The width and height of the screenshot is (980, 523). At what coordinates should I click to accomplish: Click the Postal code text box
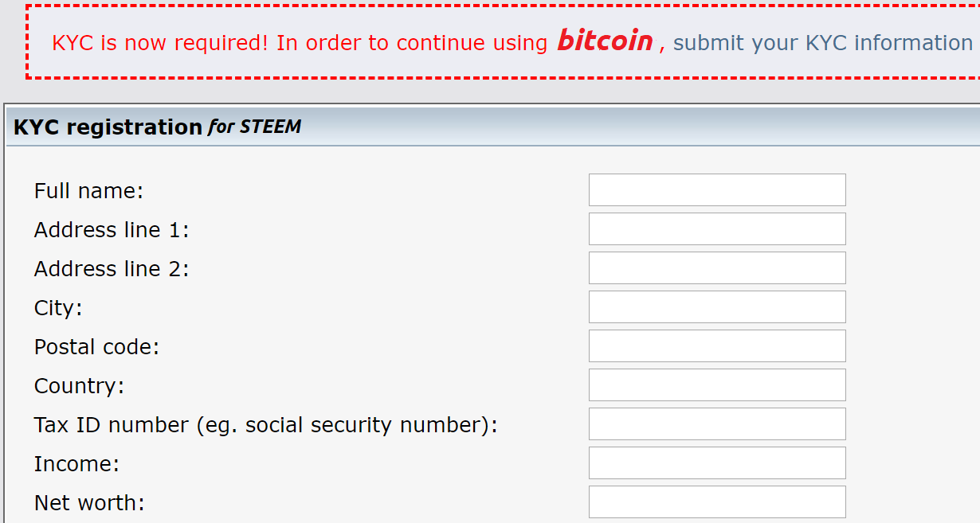tap(717, 346)
